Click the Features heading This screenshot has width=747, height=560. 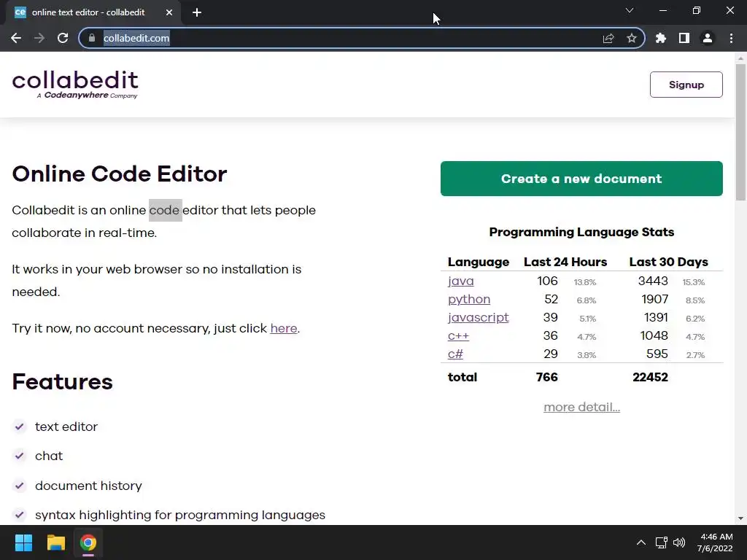click(x=63, y=381)
